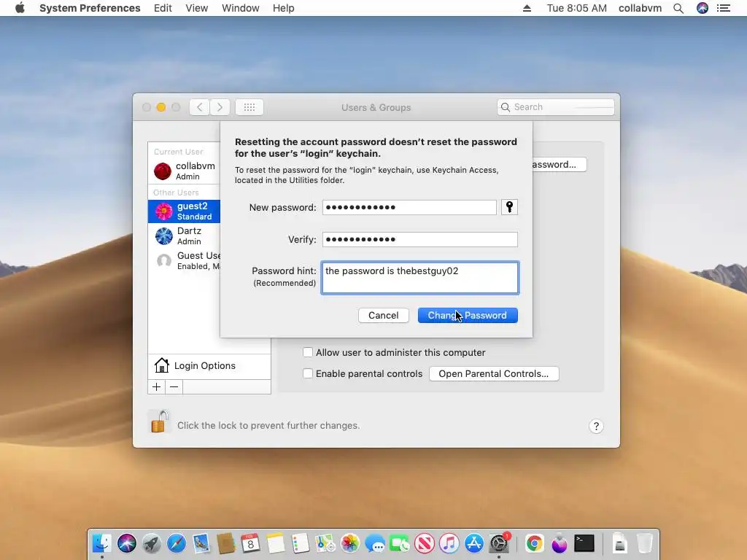The width and height of the screenshot is (747, 560).
Task: Open the Apple menu
Action: click(20, 8)
